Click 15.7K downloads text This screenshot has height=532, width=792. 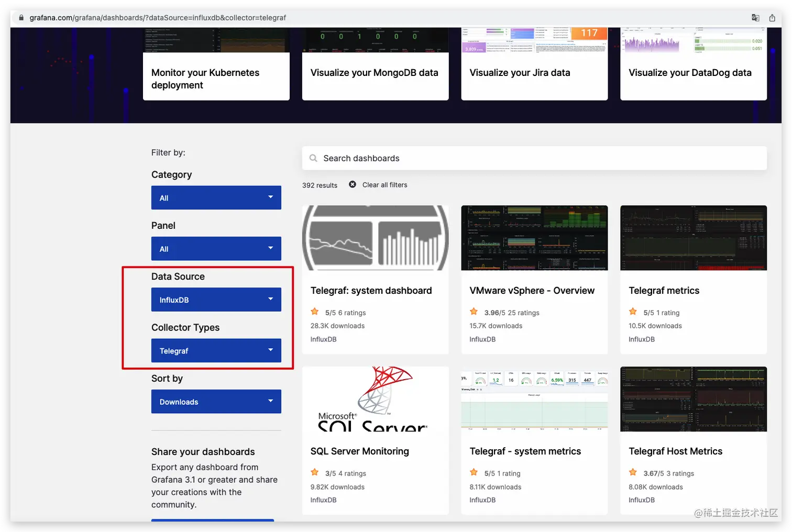[496, 326]
